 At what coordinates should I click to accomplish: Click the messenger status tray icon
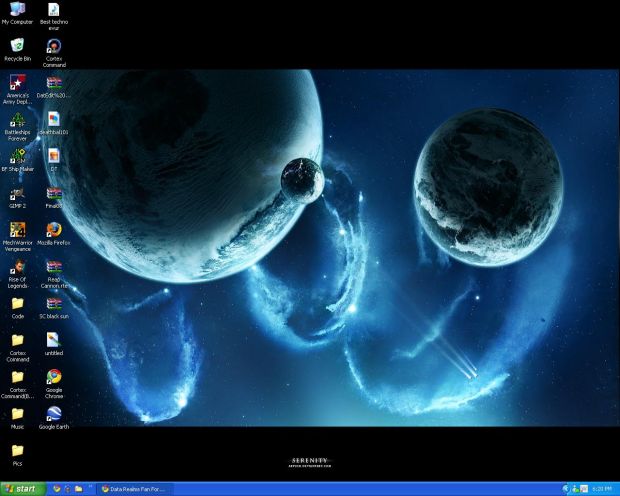click(575, 489)
